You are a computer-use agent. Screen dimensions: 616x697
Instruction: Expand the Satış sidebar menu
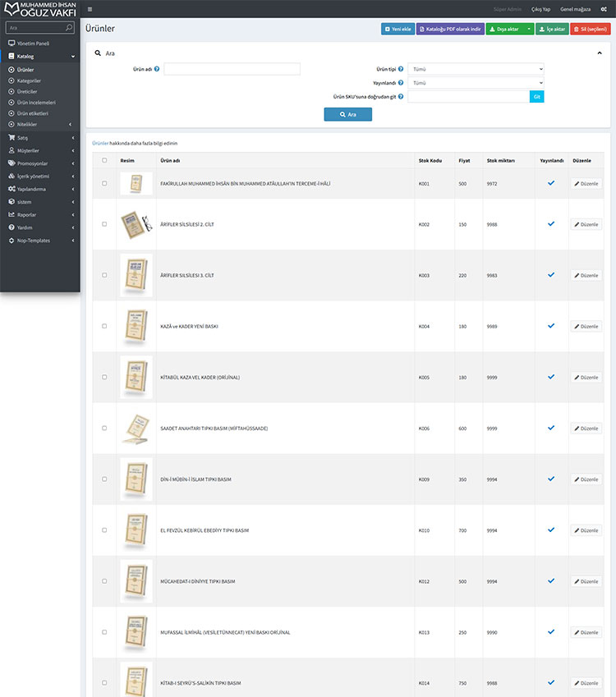pyautogui.click(x=40, y=138)
